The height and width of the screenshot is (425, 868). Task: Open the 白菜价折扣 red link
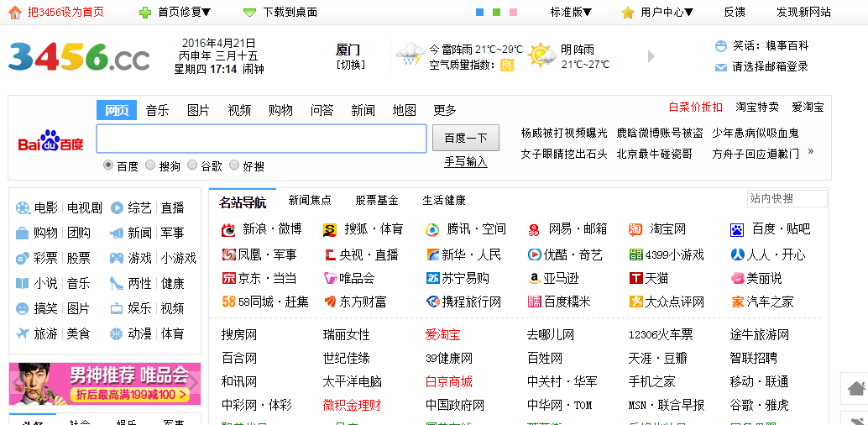(x=696, y=107)
